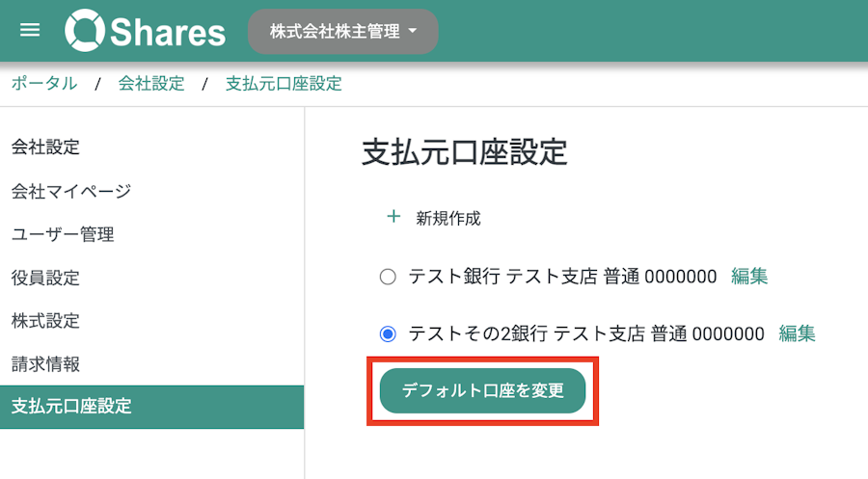Viewport: 868px width, 479px height.
Task: Select the テスト銀行 テスト支店 account radio
Action: tap(388, 277)
